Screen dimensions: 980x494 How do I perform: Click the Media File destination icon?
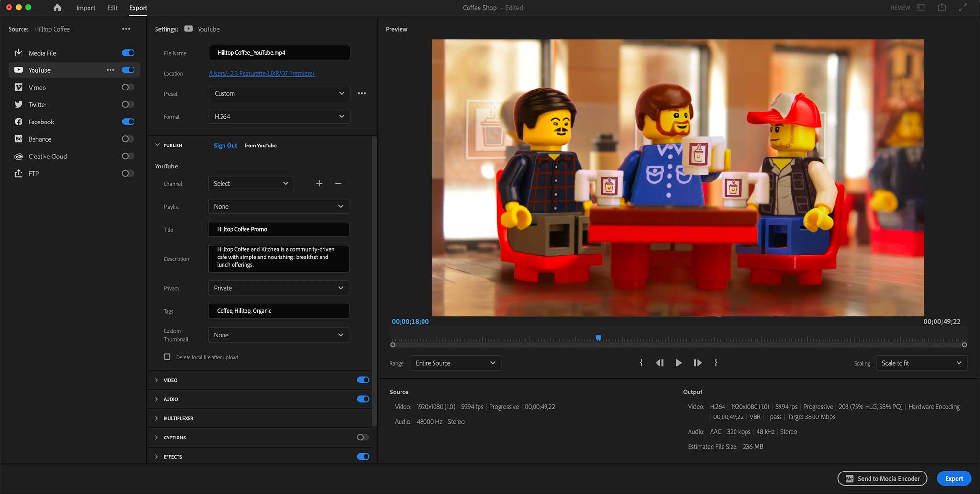coord(19,53)
